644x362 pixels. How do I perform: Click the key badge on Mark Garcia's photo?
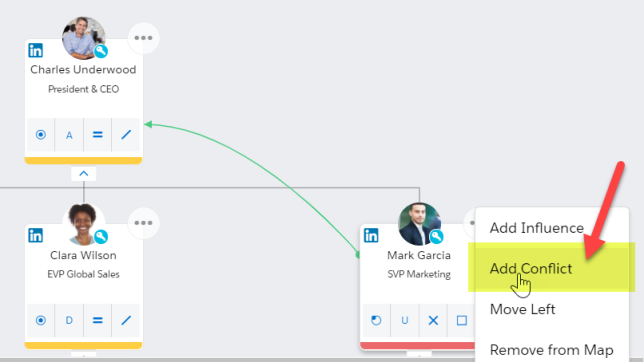pyautogui.click(x=436, y=237)
